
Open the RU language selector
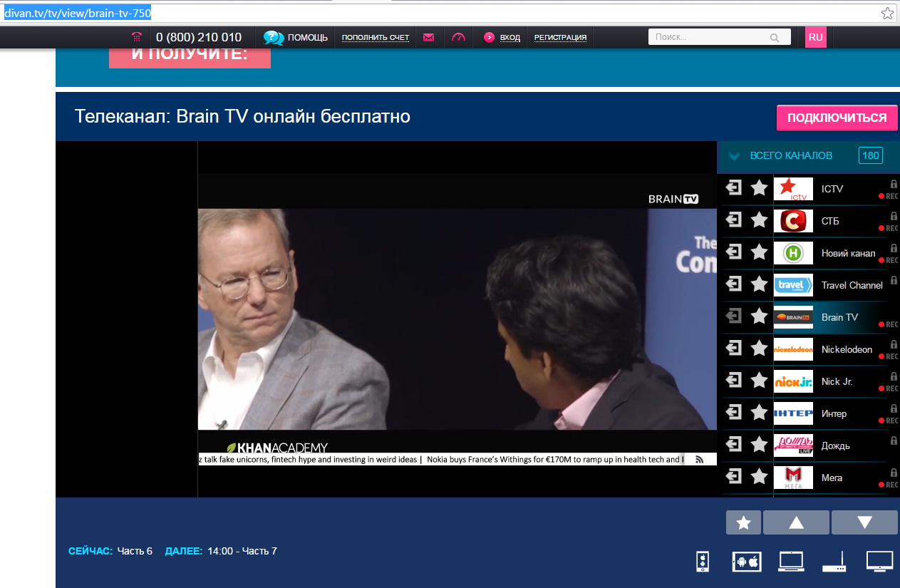815,37
